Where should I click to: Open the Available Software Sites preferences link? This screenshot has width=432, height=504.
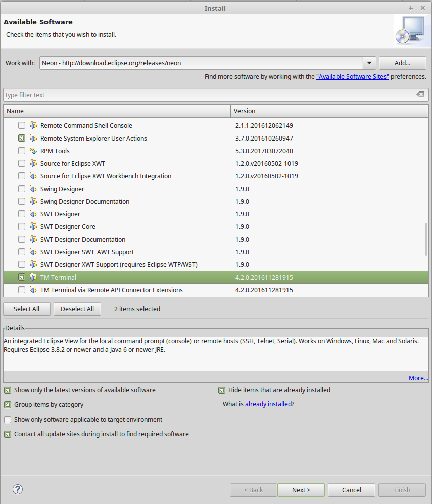point(352,76)
